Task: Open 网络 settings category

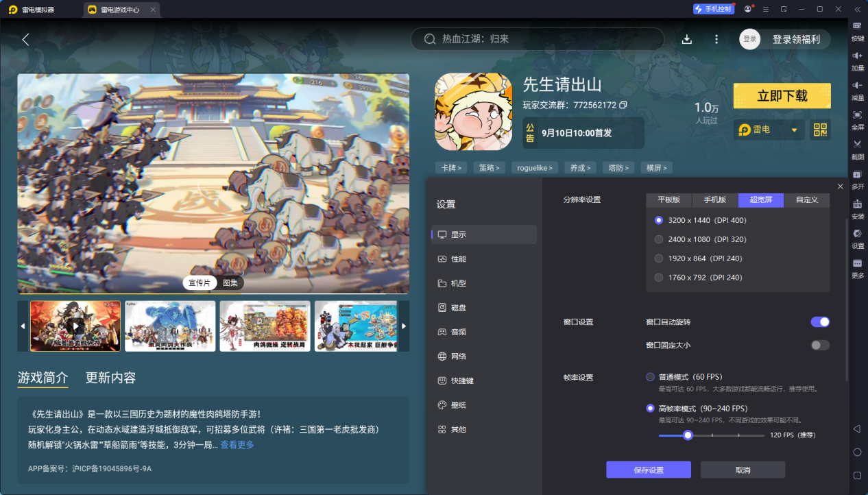Action: pos(484,357)
